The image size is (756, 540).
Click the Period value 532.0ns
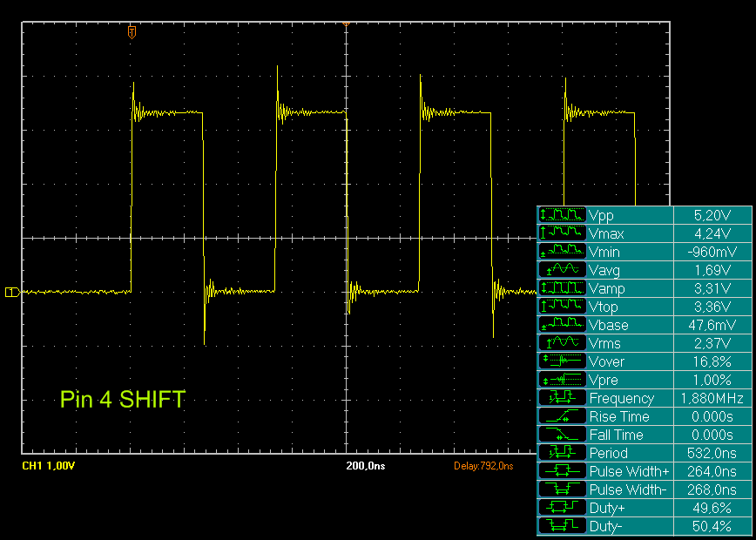coord(705,453)
